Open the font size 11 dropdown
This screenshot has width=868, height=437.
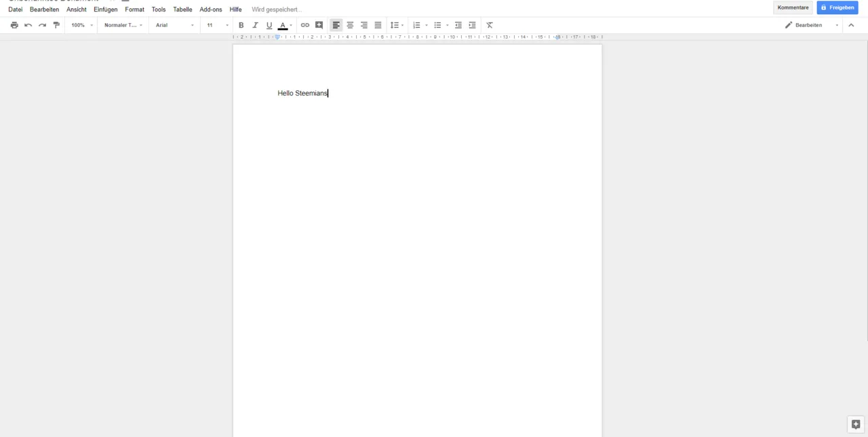point(218,25)
